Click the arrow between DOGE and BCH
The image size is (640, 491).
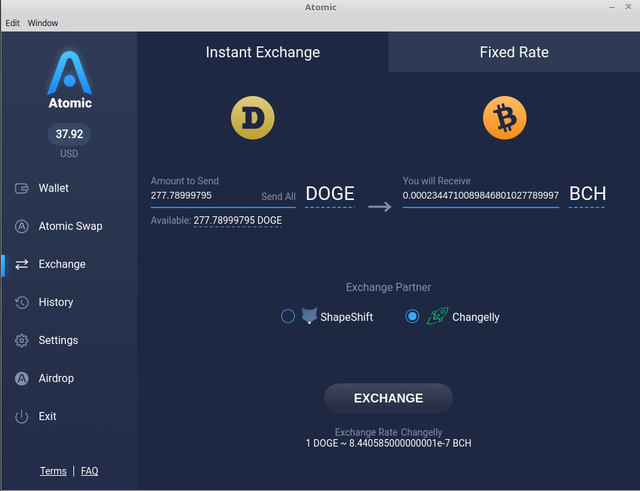(380, 207)
